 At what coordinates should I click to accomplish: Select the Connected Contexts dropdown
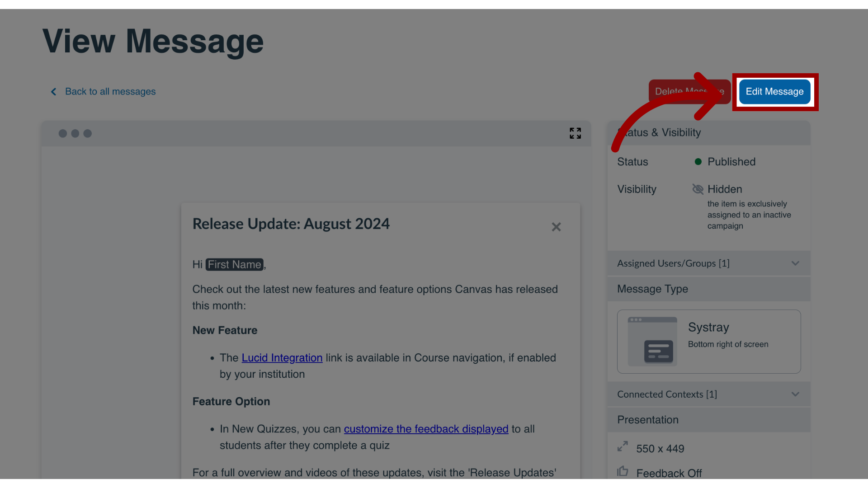point(708,394)
